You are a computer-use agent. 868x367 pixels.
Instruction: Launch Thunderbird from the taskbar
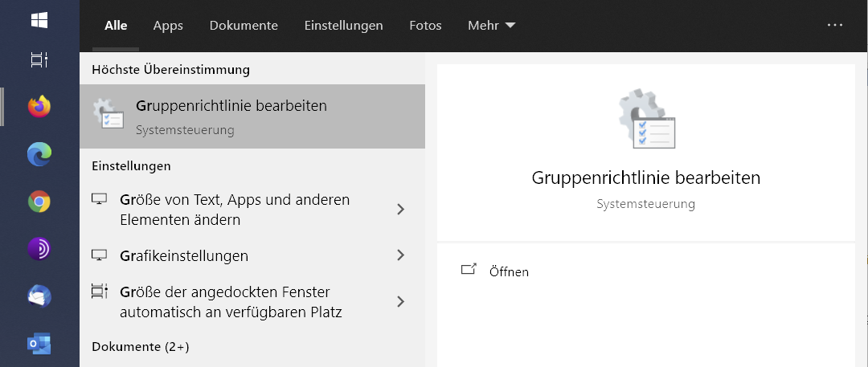pos(39,296)
